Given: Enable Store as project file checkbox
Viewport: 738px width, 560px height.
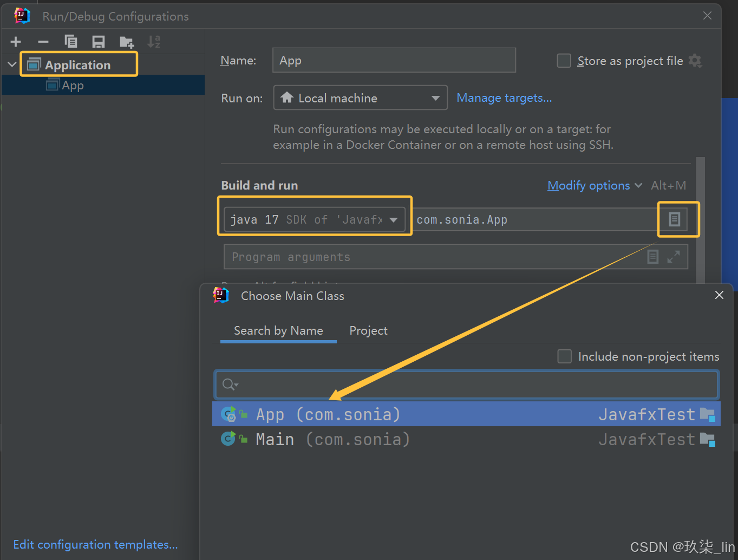Looking at the screenshot, I should 564,61.
